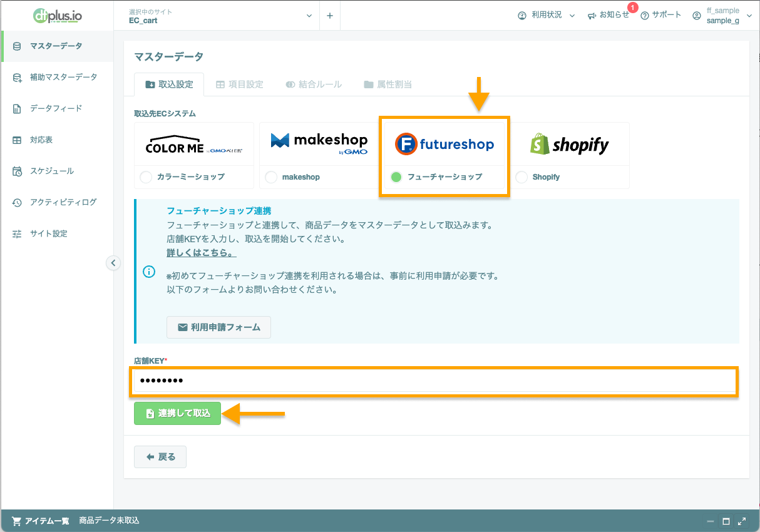Open サイト設定 in the sidebar
760x532 pixels.
(57, 233)
